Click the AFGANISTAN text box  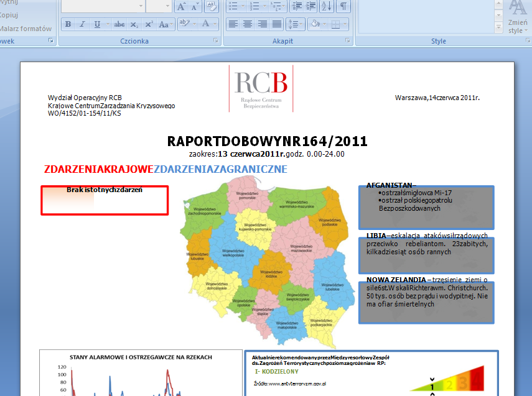[x=426, y=207]
